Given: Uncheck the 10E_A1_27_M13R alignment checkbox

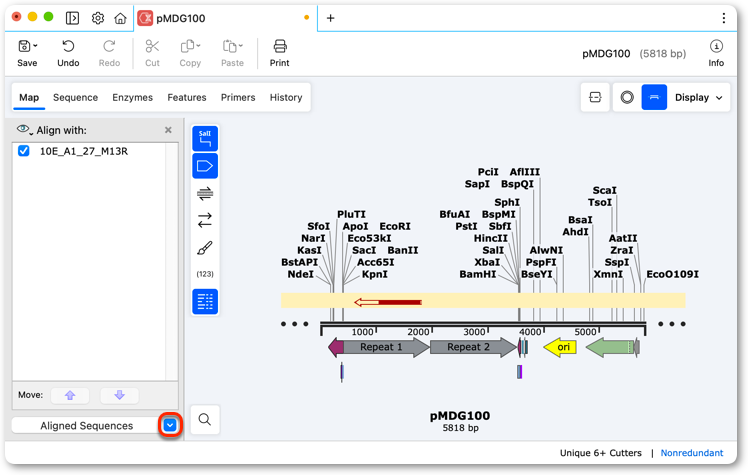Looking at the screenshot, I should (x=24, y=151).
